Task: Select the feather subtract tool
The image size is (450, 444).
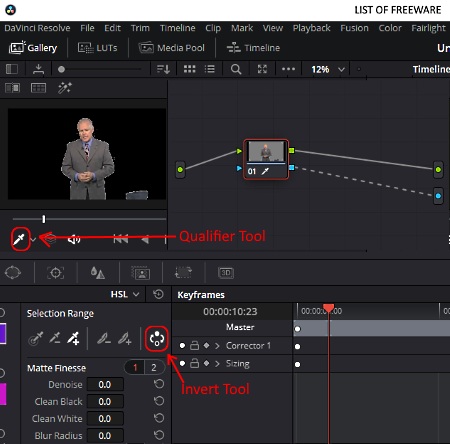Action: pos(104,339)
